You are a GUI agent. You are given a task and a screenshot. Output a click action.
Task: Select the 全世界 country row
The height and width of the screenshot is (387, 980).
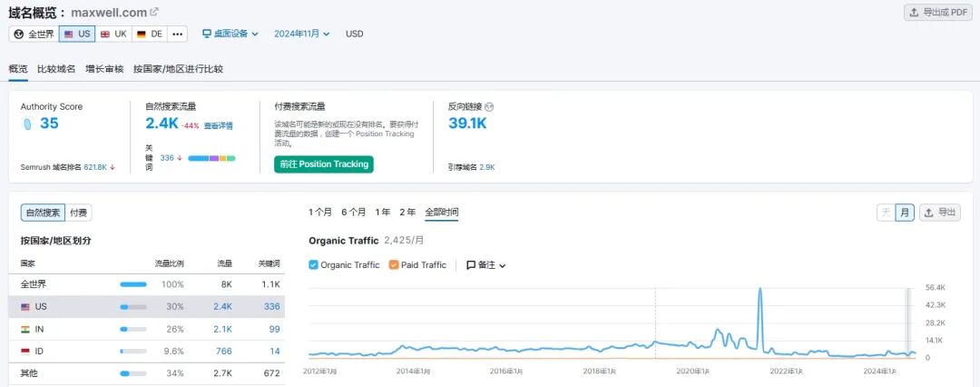(x=146, y=284)
